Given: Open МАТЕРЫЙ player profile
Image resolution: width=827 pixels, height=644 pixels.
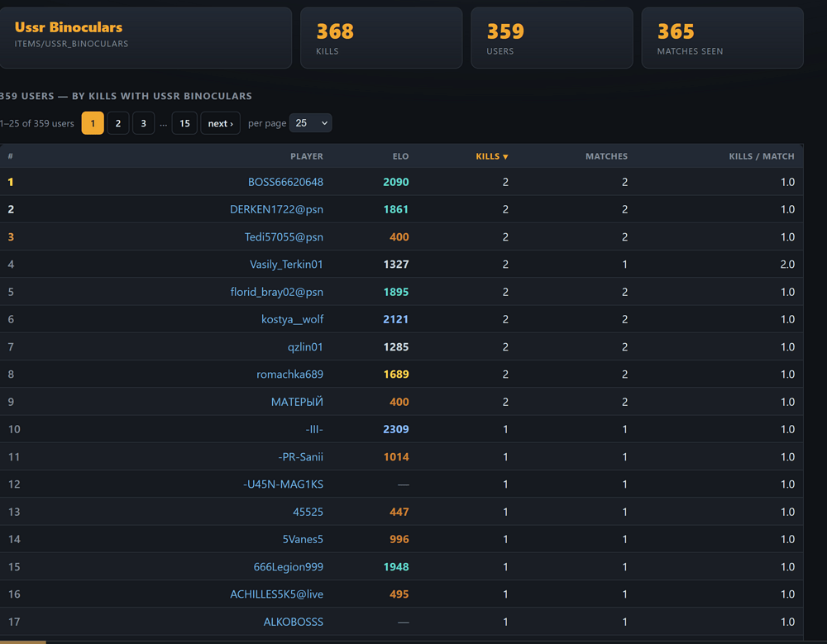Looking at the screenshot, I should click(x=297, y=402).
